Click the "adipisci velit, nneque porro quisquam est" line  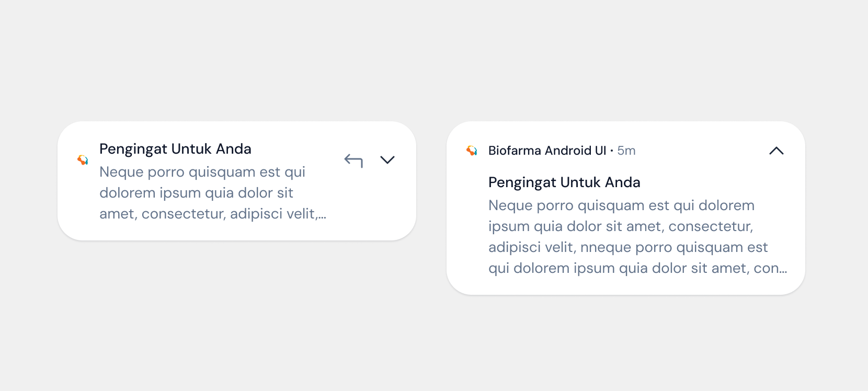point(628,247)
